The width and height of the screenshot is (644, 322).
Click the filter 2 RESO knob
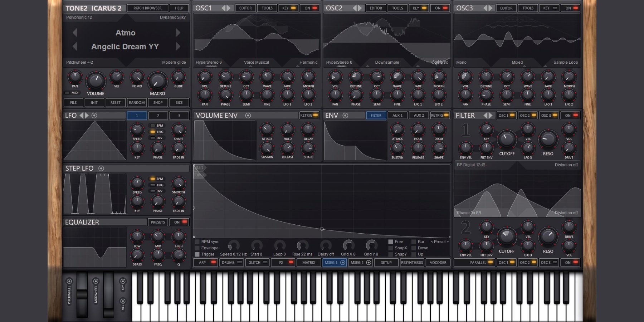pyautogui.click(x=548, y=237)
